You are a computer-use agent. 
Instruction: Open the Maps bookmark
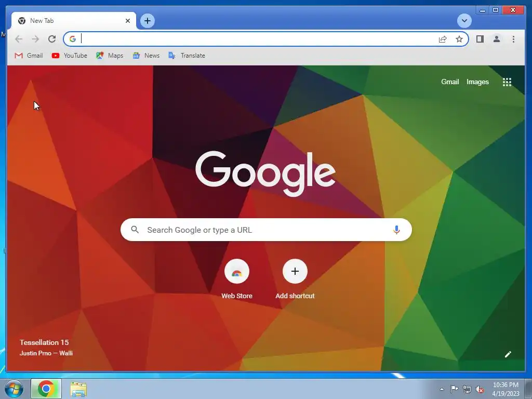pyautogui.click(x=109, y=55)
